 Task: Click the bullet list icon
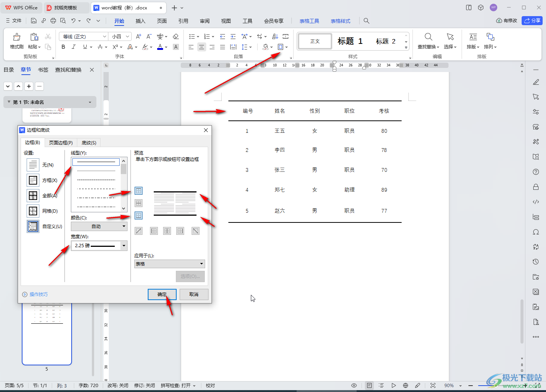click(x=192, y=36)
